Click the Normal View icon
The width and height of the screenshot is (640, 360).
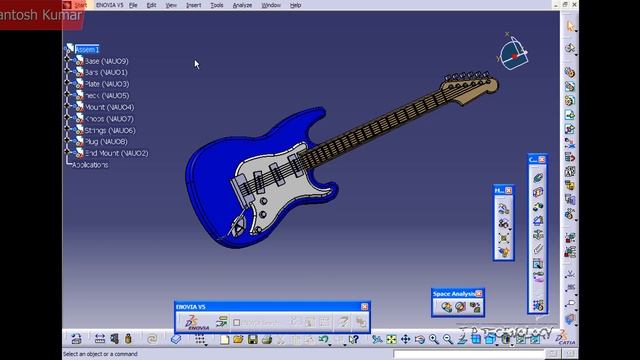pyautogui.click(x=462, y=339)
